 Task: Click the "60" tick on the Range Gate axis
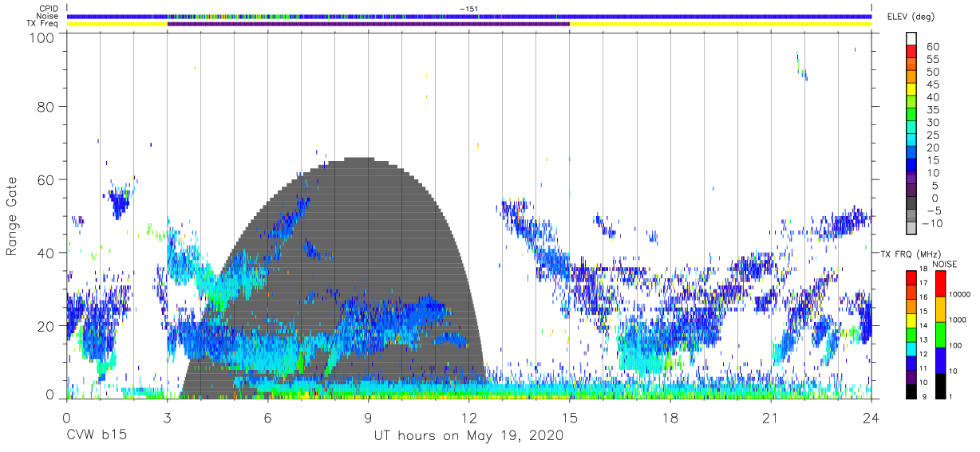tap(45, 179)
